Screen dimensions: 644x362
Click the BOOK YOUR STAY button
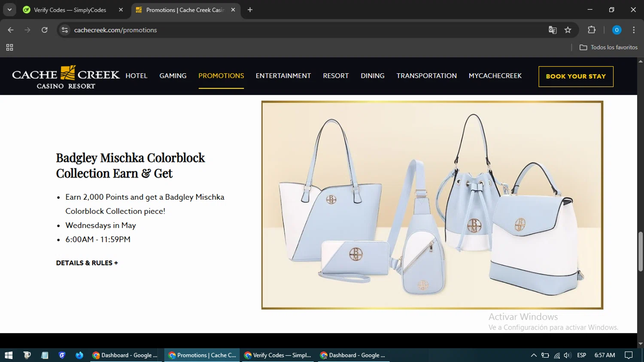click(576, 76)
